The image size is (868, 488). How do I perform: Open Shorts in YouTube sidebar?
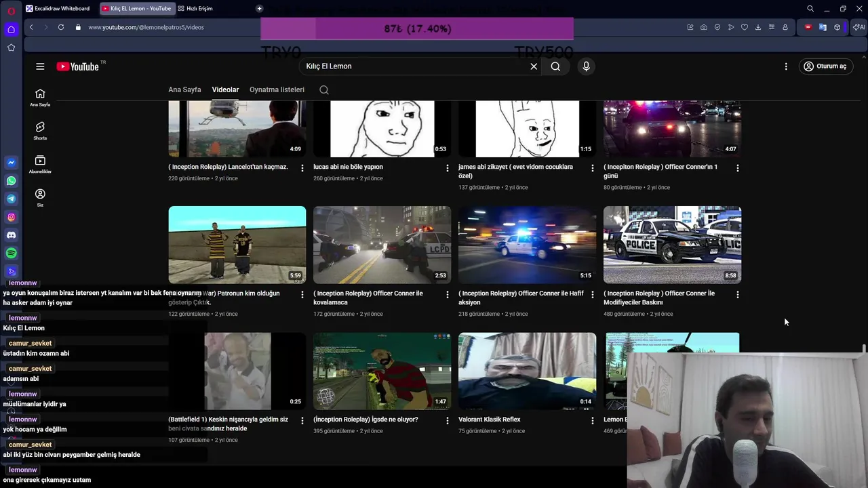40,131
